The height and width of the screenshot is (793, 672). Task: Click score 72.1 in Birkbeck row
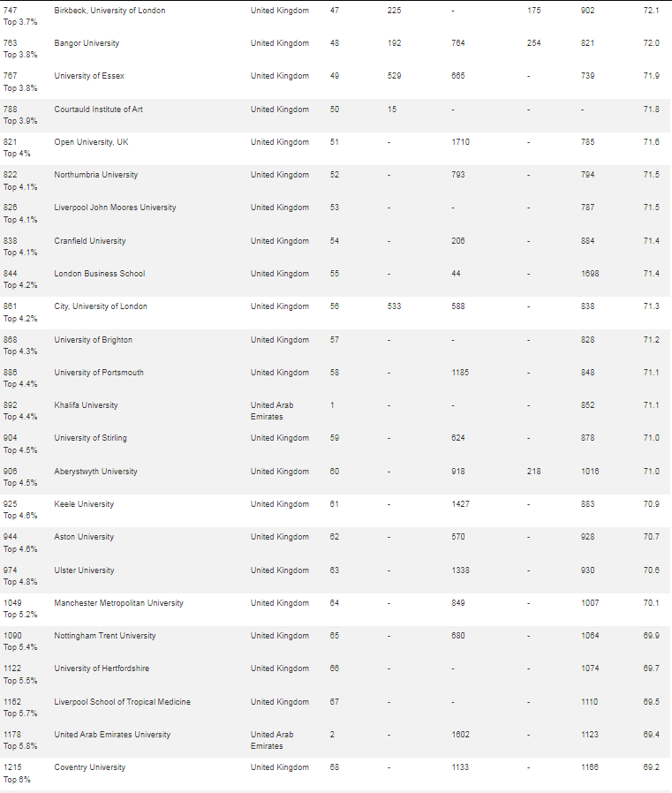coord(652,11)
